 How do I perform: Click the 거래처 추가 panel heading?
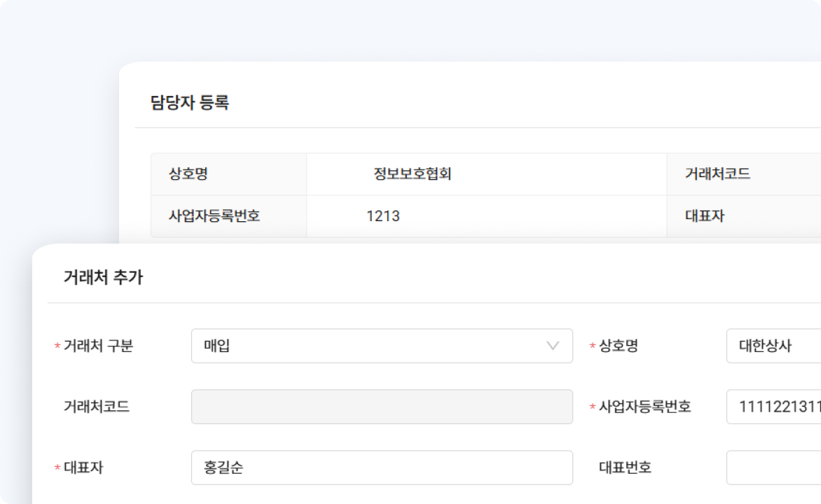(103, 277)
